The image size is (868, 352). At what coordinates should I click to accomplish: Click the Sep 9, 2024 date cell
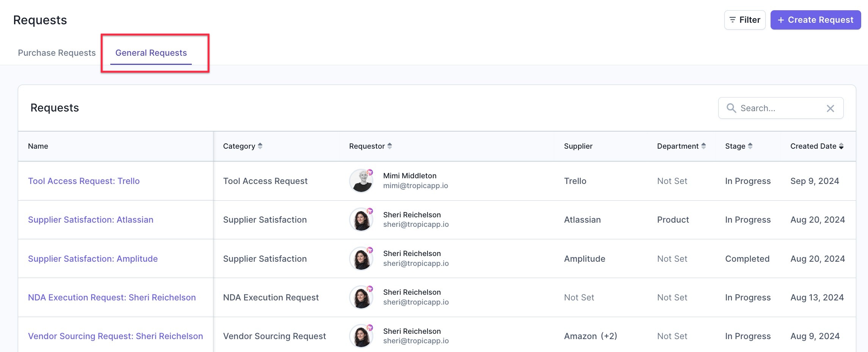[x=815, y=181]
